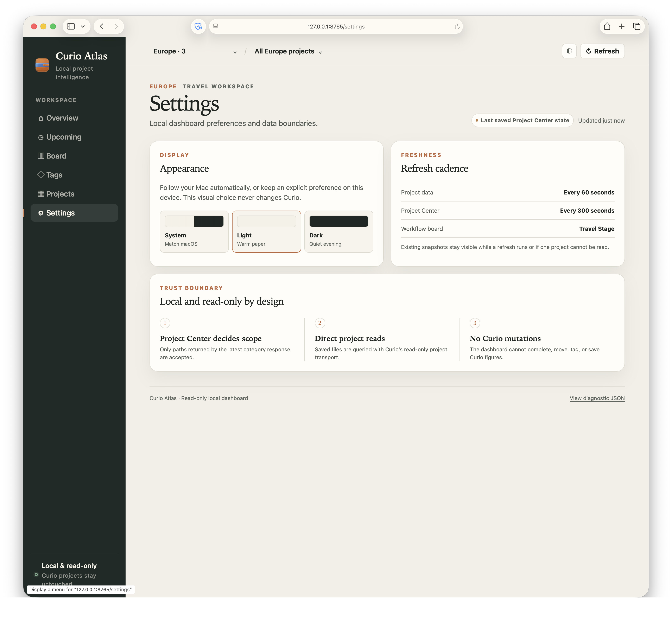Open the page menu icon in address bar
Viewport: 672px width, 628px height.
[215, 26]
